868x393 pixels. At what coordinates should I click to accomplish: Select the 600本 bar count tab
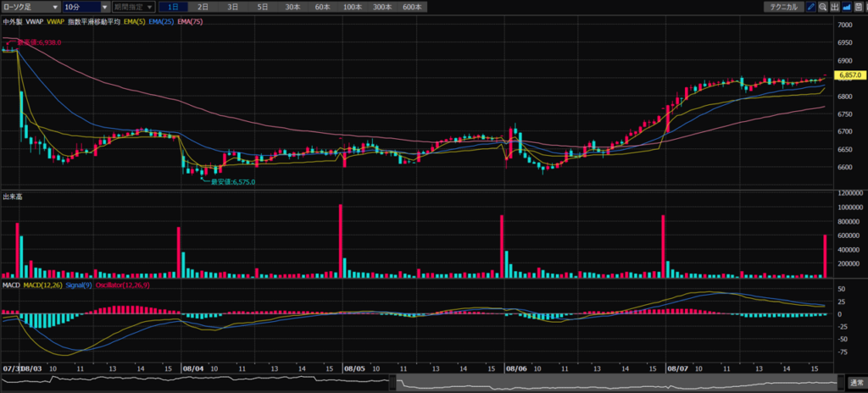coord(413,7)
